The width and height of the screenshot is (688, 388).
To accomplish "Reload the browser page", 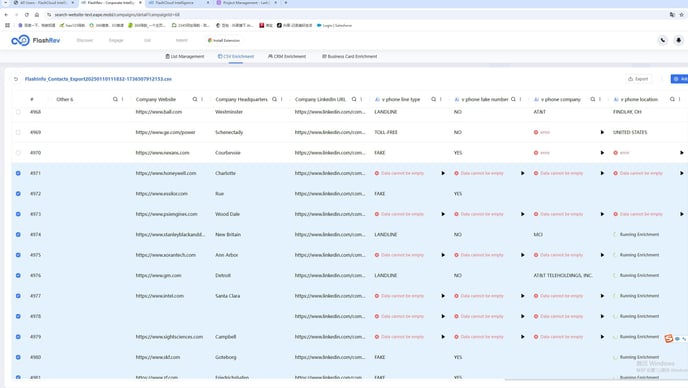I will [26, 14].
